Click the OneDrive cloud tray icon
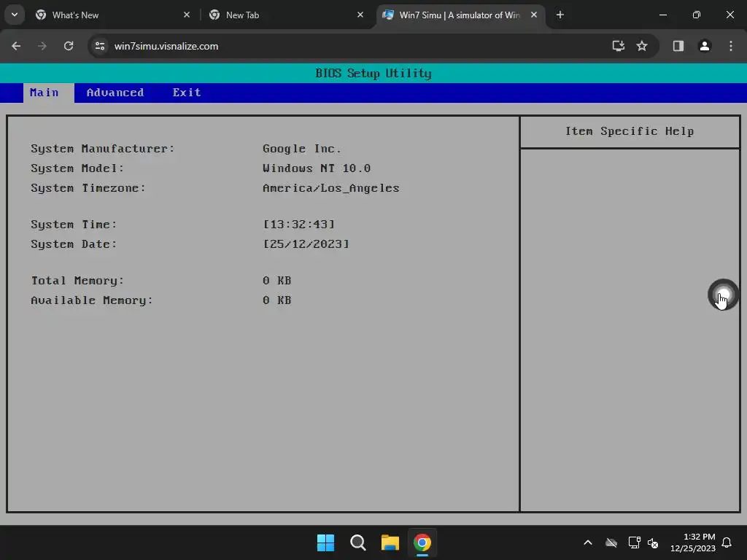The height and width of the screenshot is (560, 747). coord(611,542)
